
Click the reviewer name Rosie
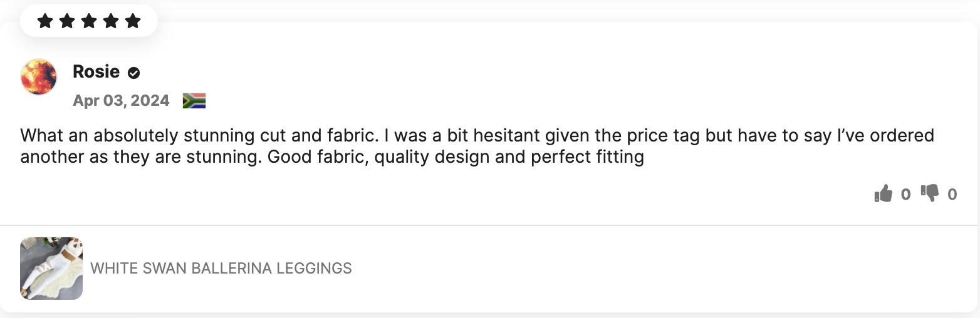click(x=96, y=72)
